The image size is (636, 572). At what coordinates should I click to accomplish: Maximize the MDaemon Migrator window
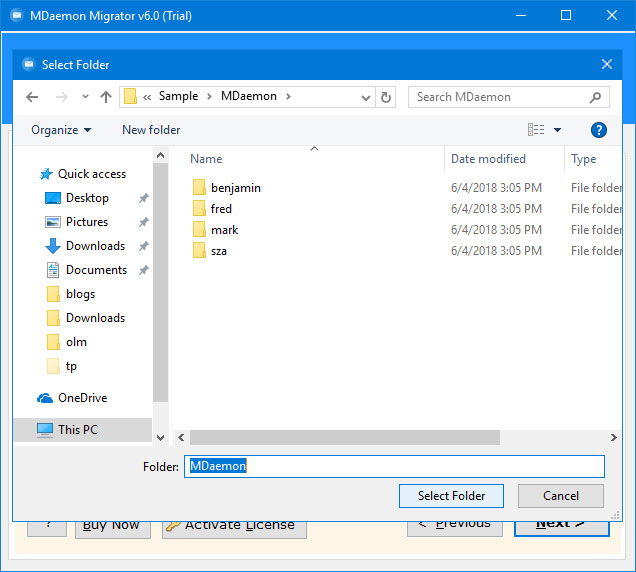[566, 15]
